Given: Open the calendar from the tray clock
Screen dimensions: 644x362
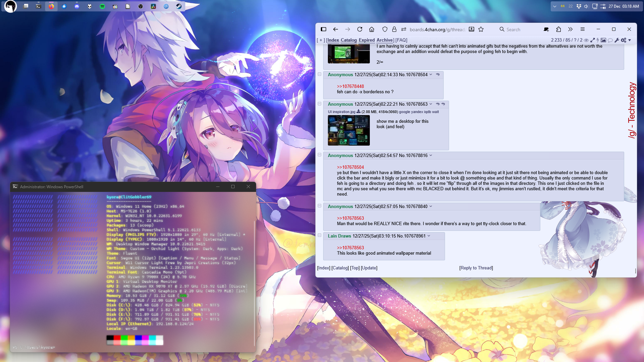Looking at the screenshot, I should (624, 6).
